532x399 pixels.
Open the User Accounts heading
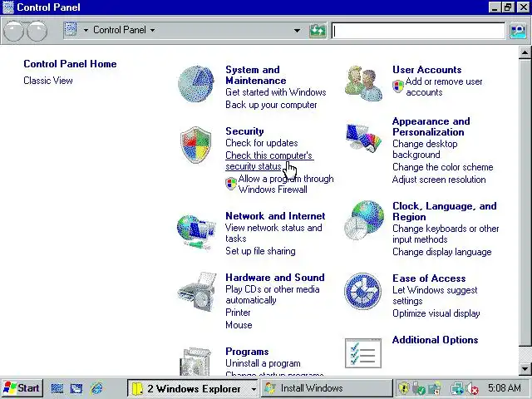click(x=426, y=70)
